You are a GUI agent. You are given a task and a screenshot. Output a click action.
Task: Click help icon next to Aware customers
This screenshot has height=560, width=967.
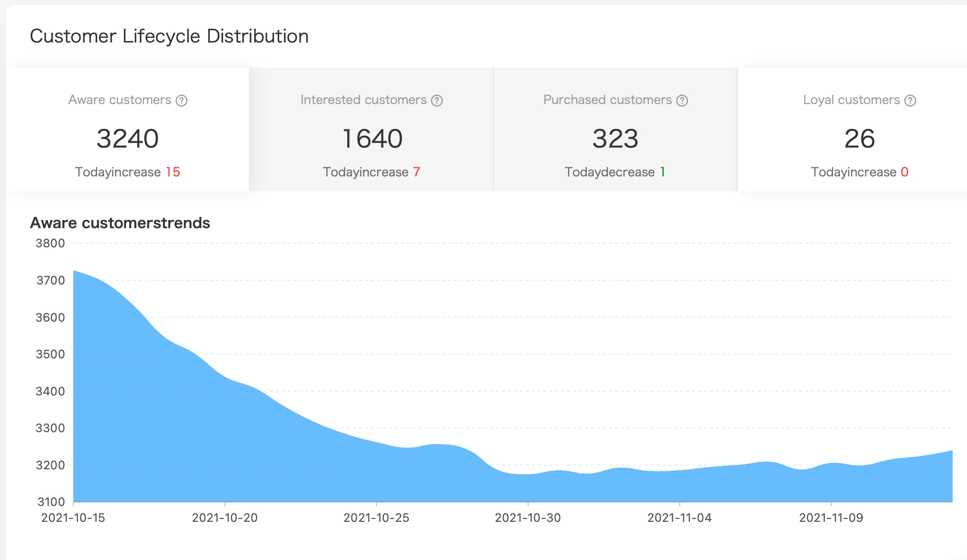(182, 101)
